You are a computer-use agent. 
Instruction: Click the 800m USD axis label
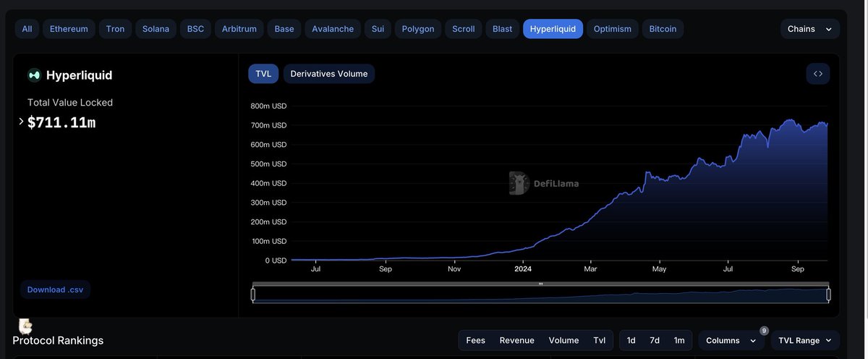268,106
